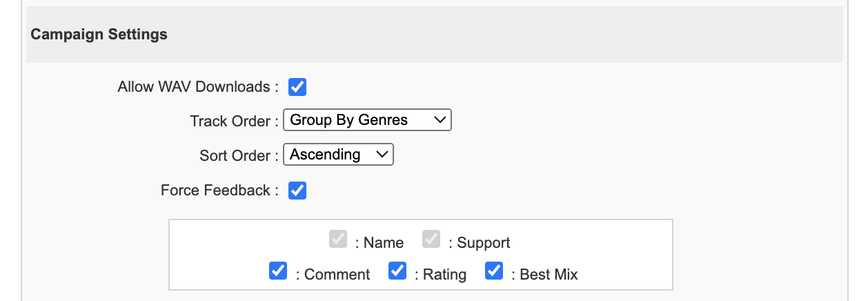Toggle the Rating feedback checkbox

point(397,271)
